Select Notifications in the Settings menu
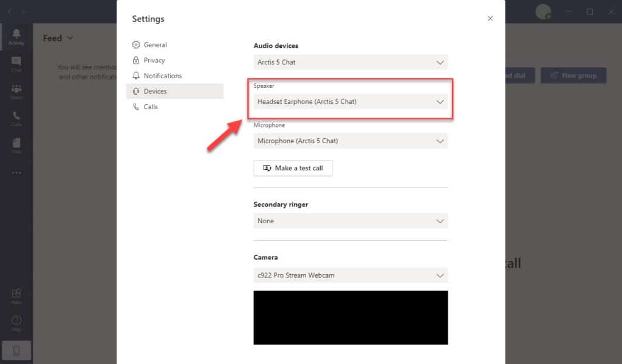 click(162, 75)
